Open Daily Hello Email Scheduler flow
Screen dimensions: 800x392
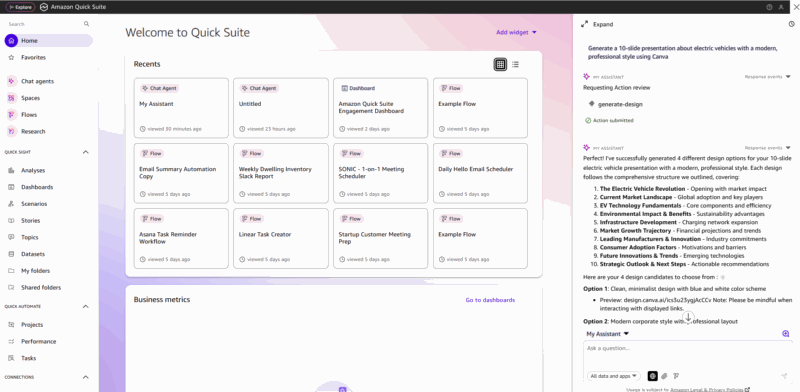click(481, 173)
